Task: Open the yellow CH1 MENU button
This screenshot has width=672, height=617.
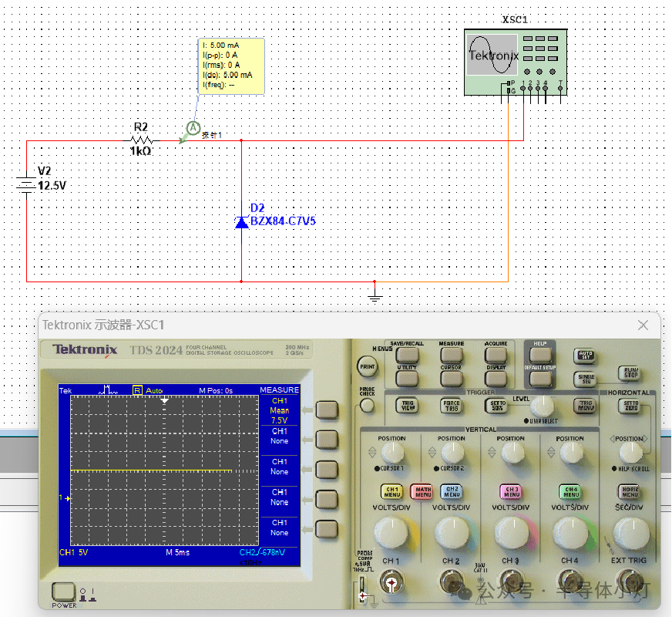Action: pyautogui.click(x=391, y=492)
